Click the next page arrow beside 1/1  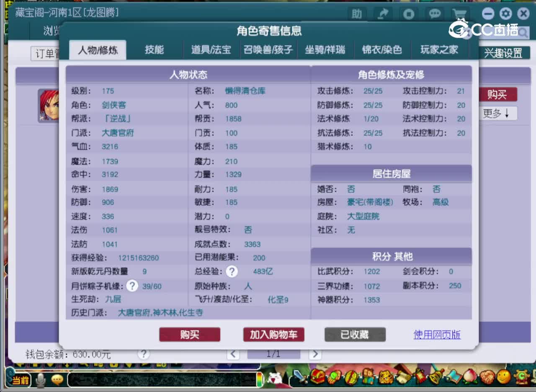(x=315, y=354)
